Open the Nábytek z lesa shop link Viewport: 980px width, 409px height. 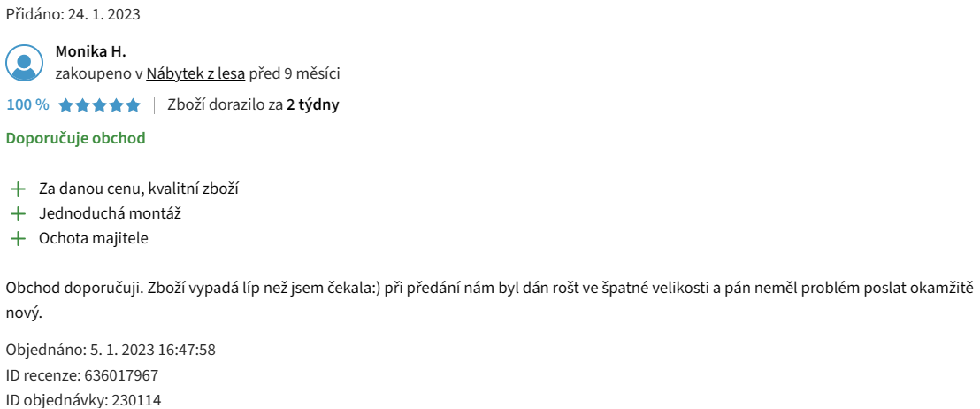click(x=195, y=73)
